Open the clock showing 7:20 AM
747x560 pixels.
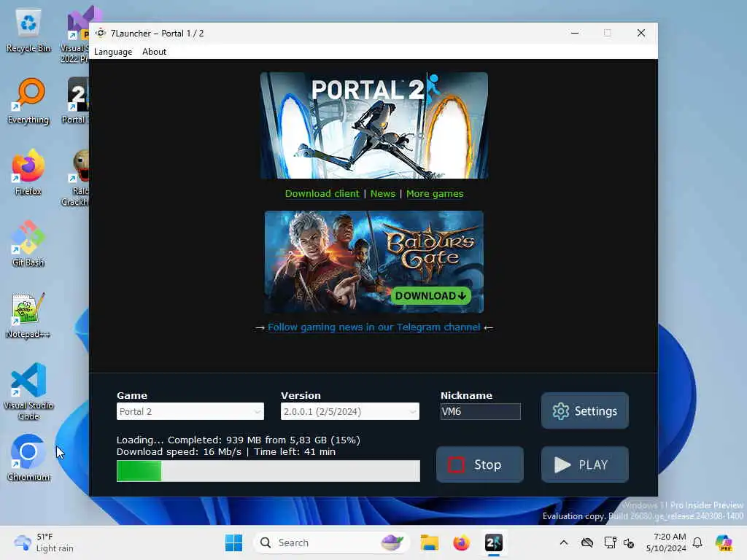click(666, 542)
